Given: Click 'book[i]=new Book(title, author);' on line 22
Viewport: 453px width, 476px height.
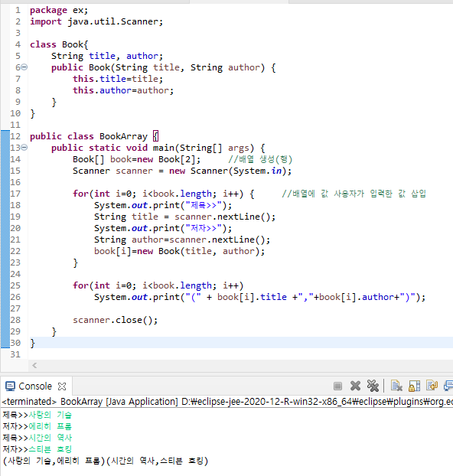Looking at the screenshot, I should (x=179, y=251).
